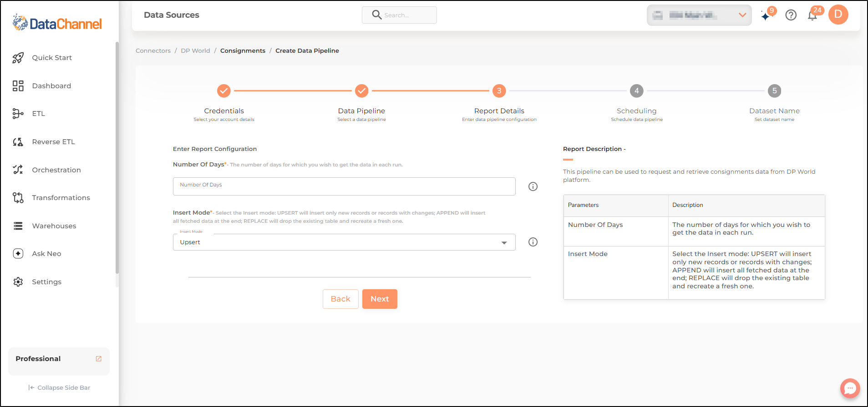Image resolution: width=868 pixels, height=407 pixels.
Task: Click the Dataset Name step label
Action: click(774, 111)
